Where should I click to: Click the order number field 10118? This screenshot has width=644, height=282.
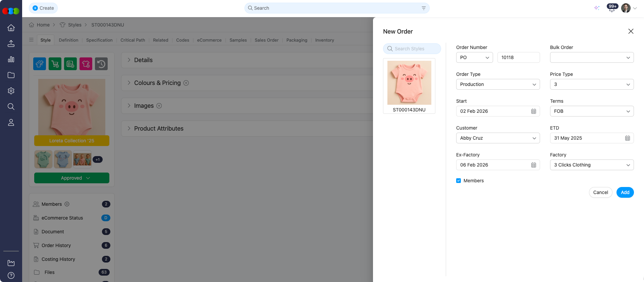(x=519, y=57)
